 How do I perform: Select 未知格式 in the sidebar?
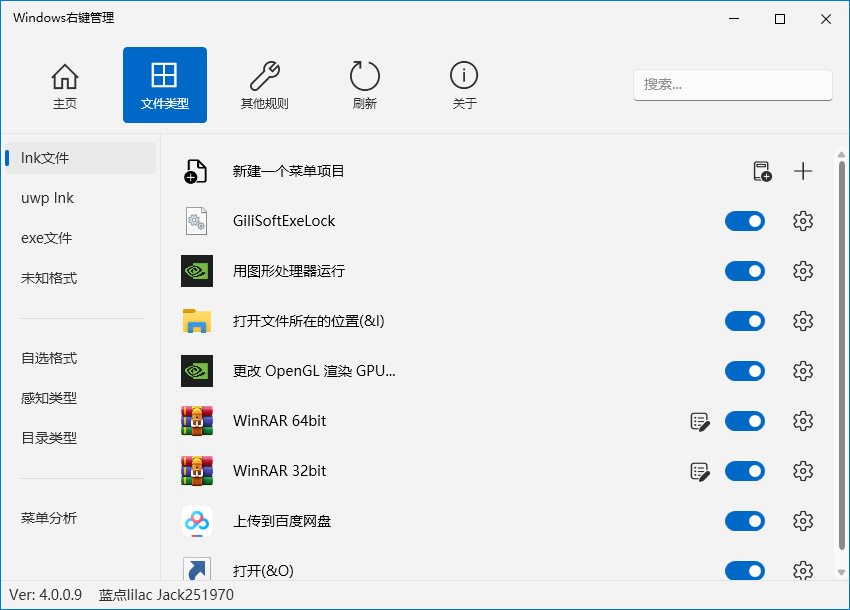coord(80,278)
